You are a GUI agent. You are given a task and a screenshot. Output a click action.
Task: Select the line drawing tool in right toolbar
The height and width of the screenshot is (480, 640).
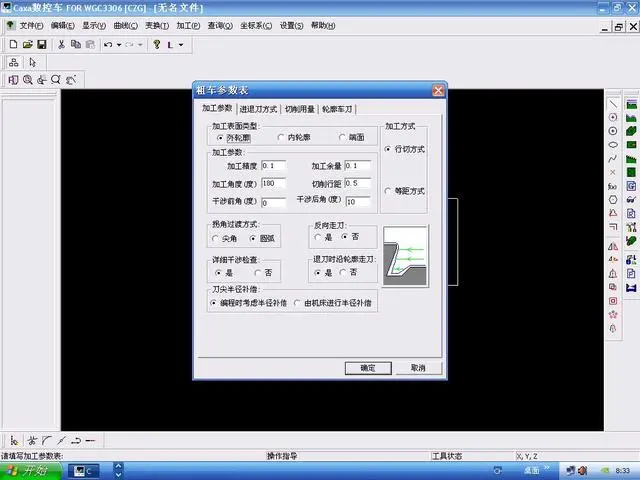click(x=613, y=104)
